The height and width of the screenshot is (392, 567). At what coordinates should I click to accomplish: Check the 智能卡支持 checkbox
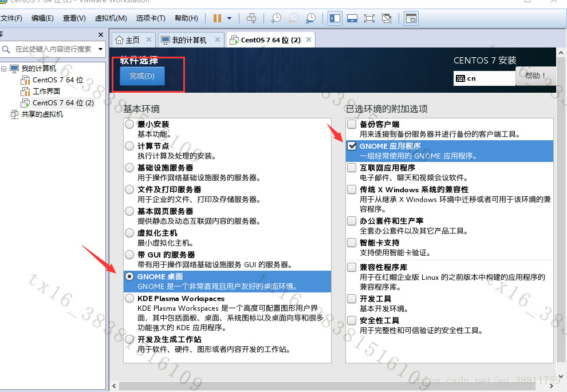(352, 243)
